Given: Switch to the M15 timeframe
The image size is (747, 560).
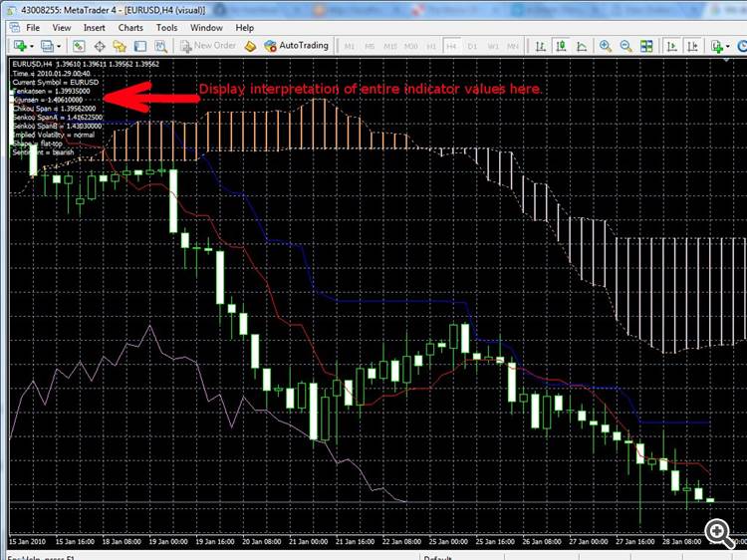Looking at the screenshot, I should [390, 46].
